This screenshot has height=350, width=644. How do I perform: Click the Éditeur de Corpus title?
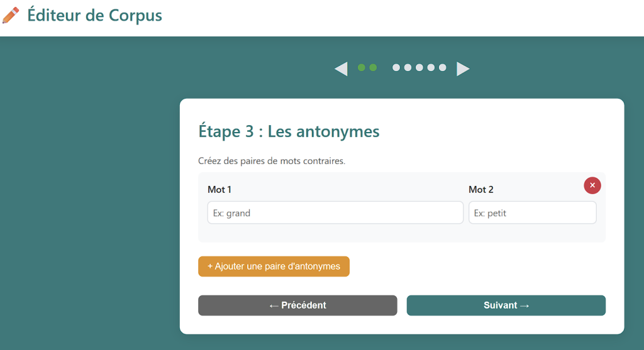95,15
